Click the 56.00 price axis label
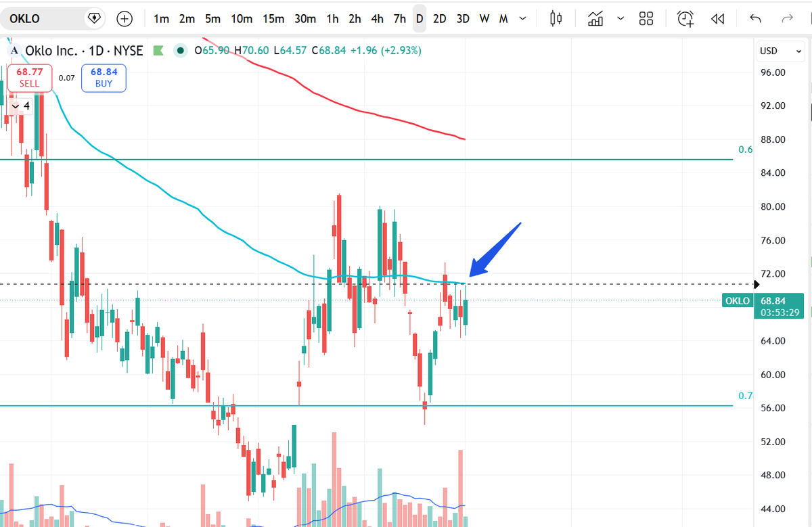Viewport: 812px width, 527px height. 771,408
